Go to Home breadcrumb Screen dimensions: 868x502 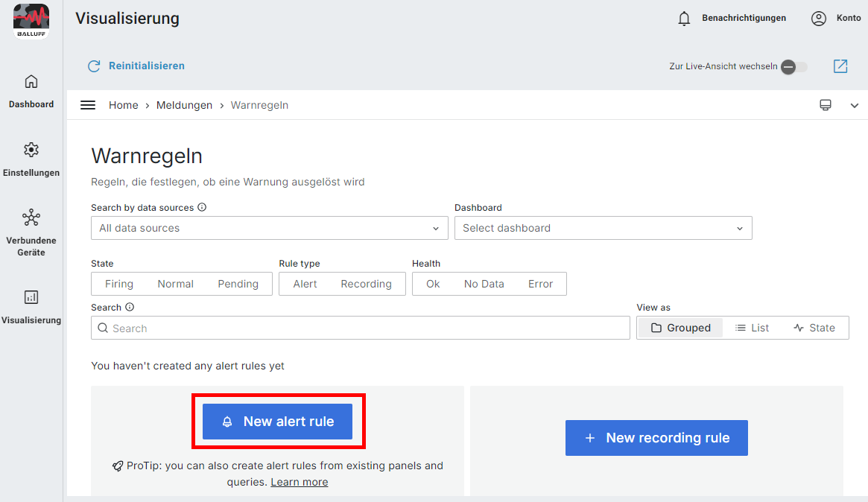123,105
